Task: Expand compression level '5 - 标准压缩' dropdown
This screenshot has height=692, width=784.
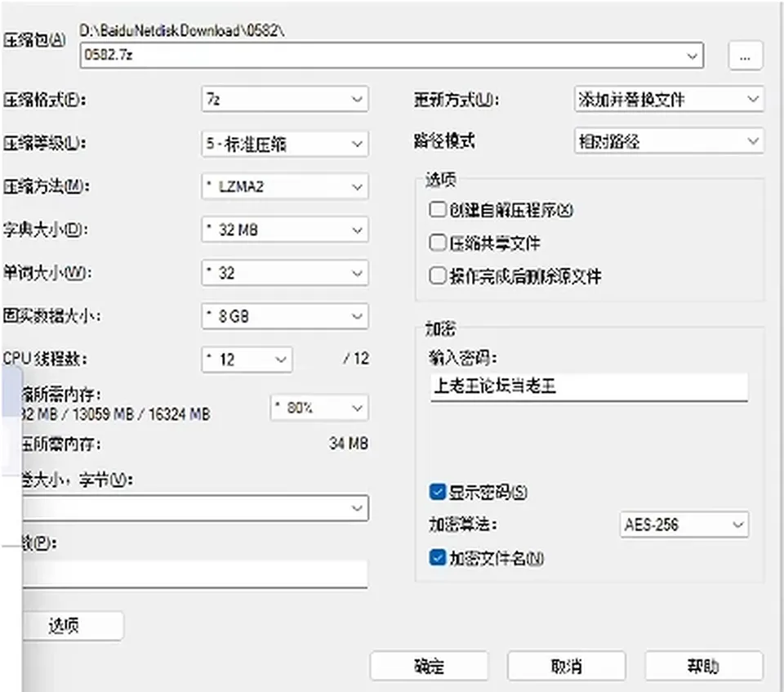Action: coord(284,144)
